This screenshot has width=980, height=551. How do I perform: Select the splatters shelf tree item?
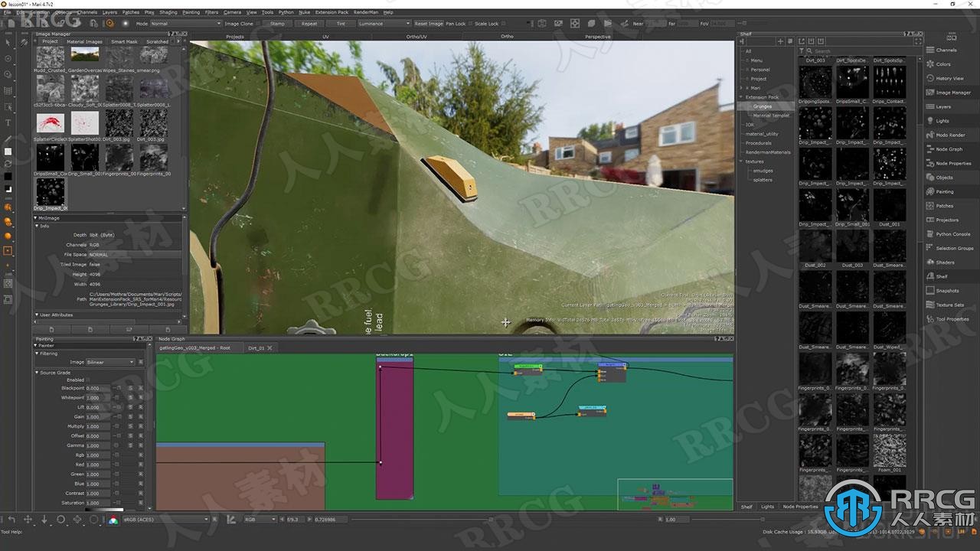763,180
